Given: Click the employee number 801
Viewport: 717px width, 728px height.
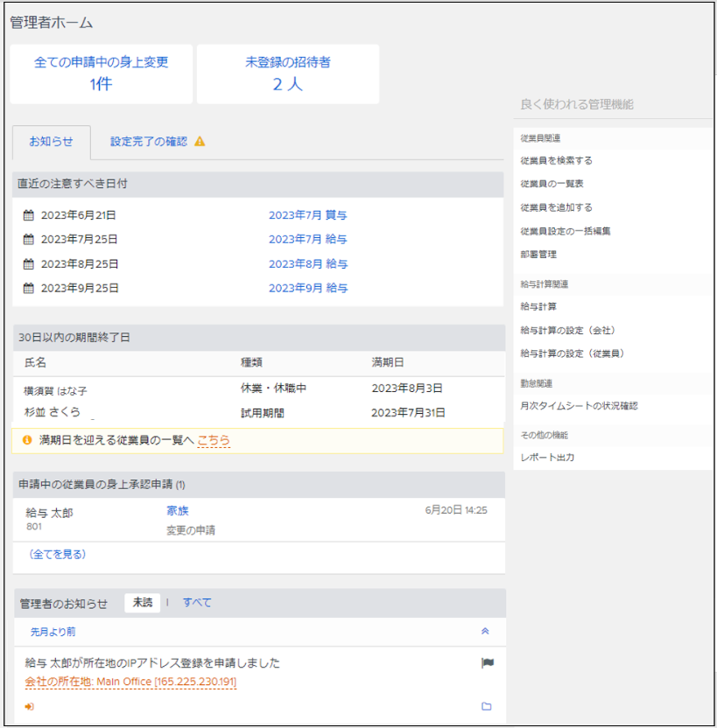Looking at the screenshot, I should [34, 527].
